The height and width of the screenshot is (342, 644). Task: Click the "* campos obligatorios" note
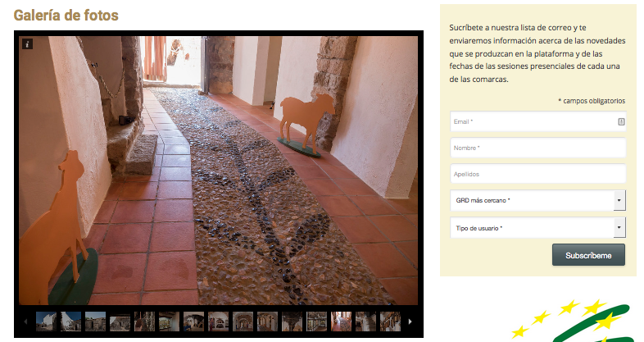pos(592,101)
